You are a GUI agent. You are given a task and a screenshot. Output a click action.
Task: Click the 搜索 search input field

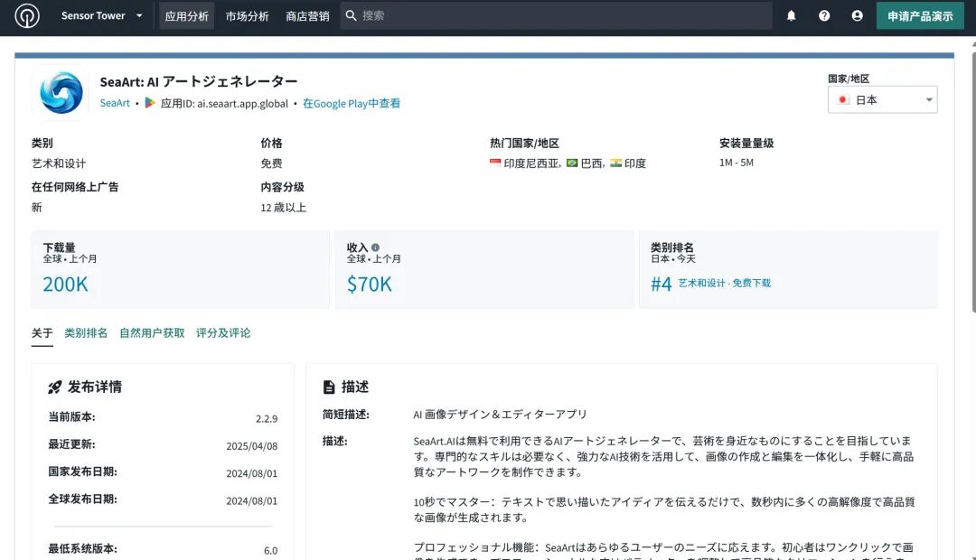[x=556, y=15]
